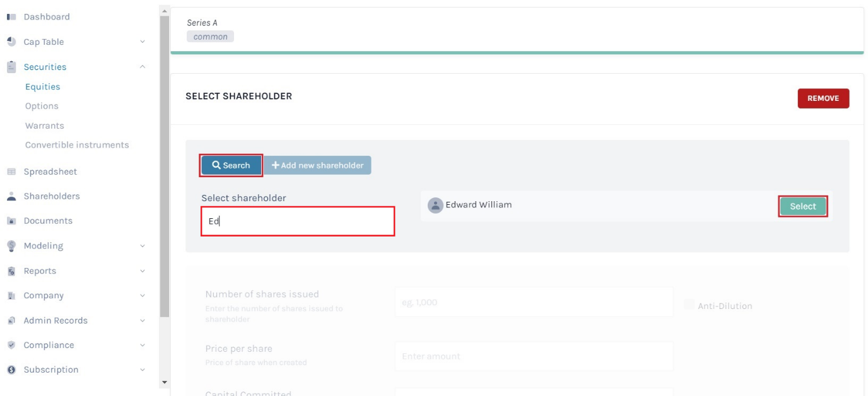This screenshot has width=868, height=396.
Task: Open Convertible instruments page
Action: [x=77, y=145]
